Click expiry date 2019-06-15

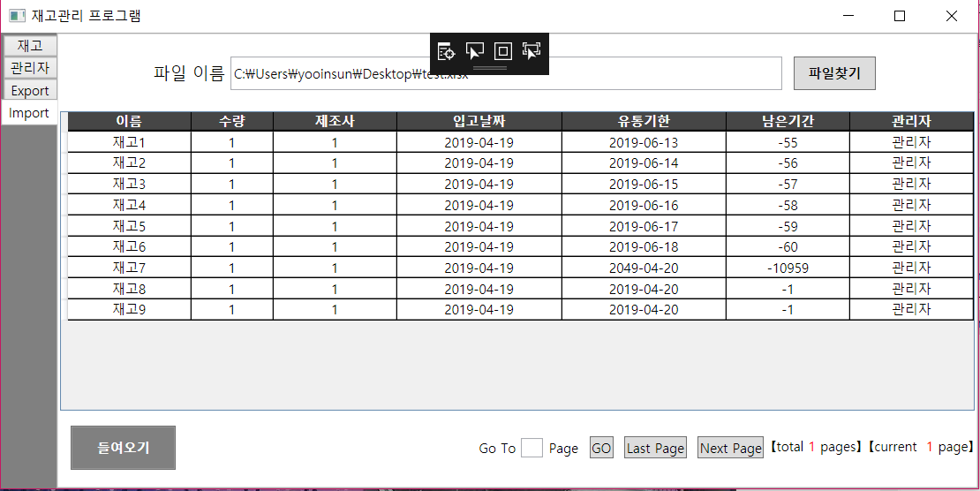tap(644, 185)
